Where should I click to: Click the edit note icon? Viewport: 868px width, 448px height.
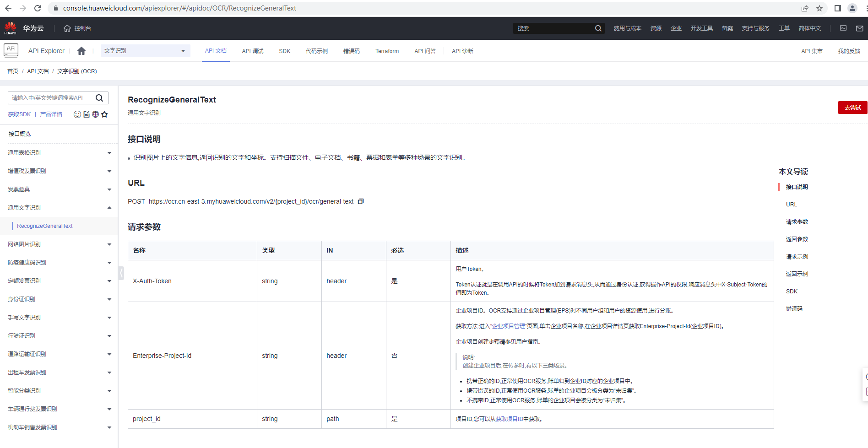pos(87,114)
